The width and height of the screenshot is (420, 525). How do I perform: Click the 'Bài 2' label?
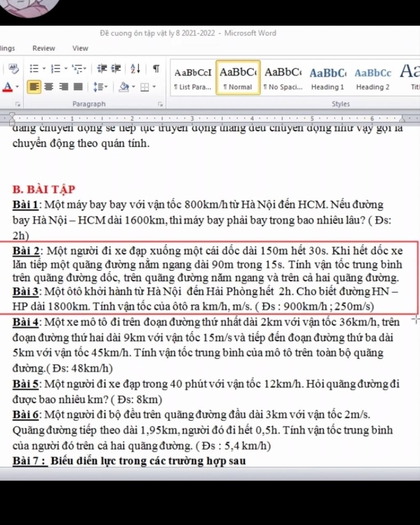pos(26,251)
